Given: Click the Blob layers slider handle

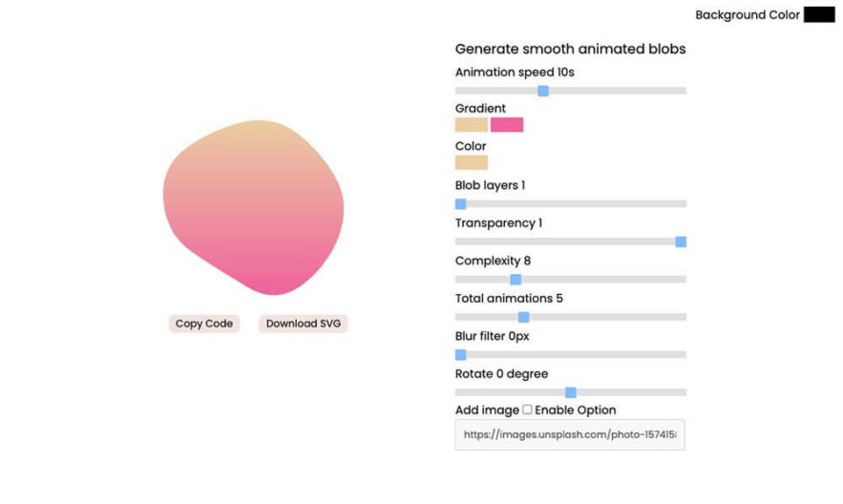Looking at the screenshot, I should tap(461, 203).
